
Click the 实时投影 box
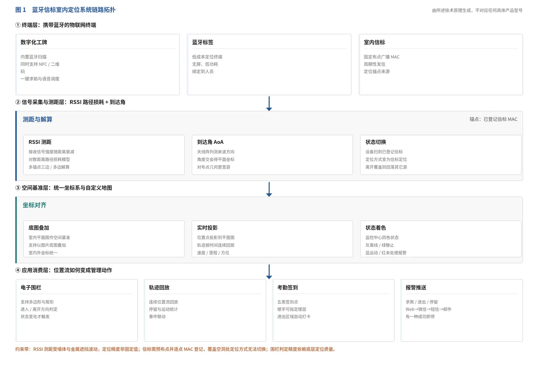272,239
